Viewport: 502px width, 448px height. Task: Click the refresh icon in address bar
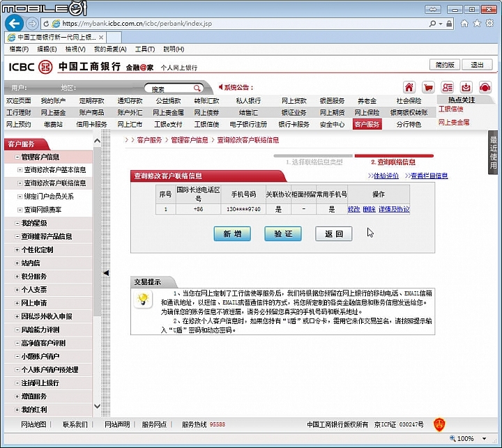pos(46,24)
